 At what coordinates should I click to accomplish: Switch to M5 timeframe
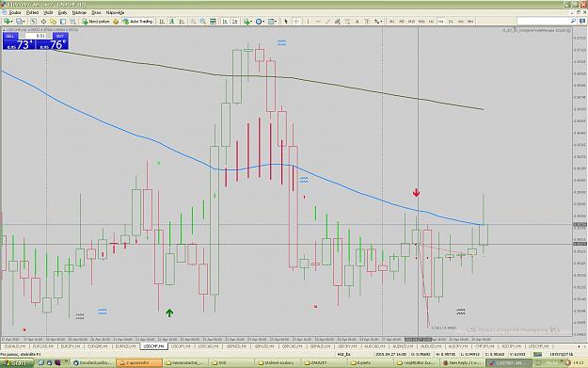402,22
